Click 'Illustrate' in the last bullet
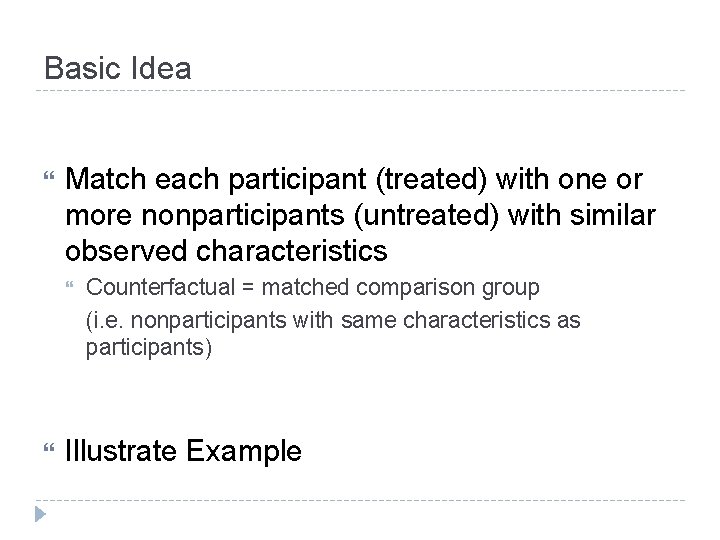Viewport: 720px width, 540px height. point(122,451)
